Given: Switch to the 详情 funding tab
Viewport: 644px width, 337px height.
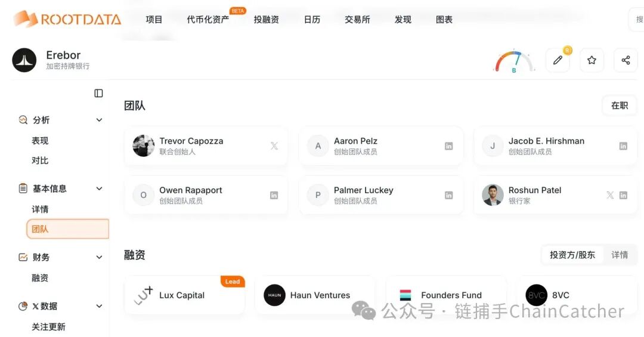Looking at the screenshot, I should pyautogui.click(x=620, y=255).
